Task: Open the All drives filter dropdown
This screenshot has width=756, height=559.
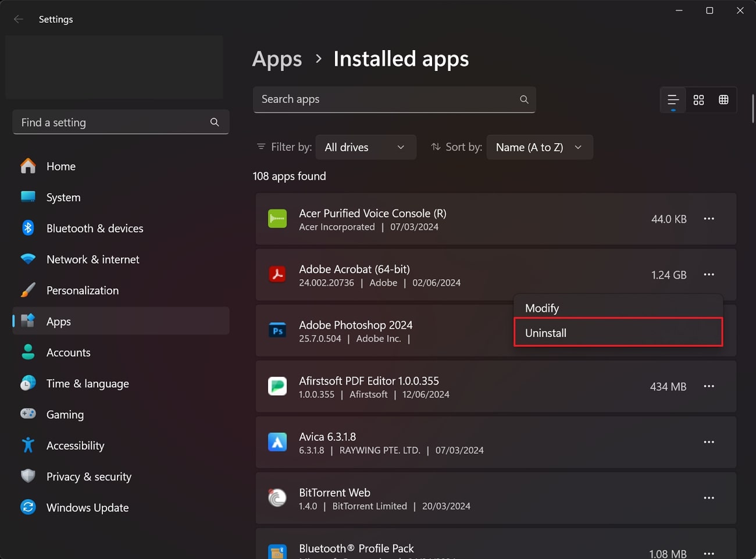Action: point(366,147)
